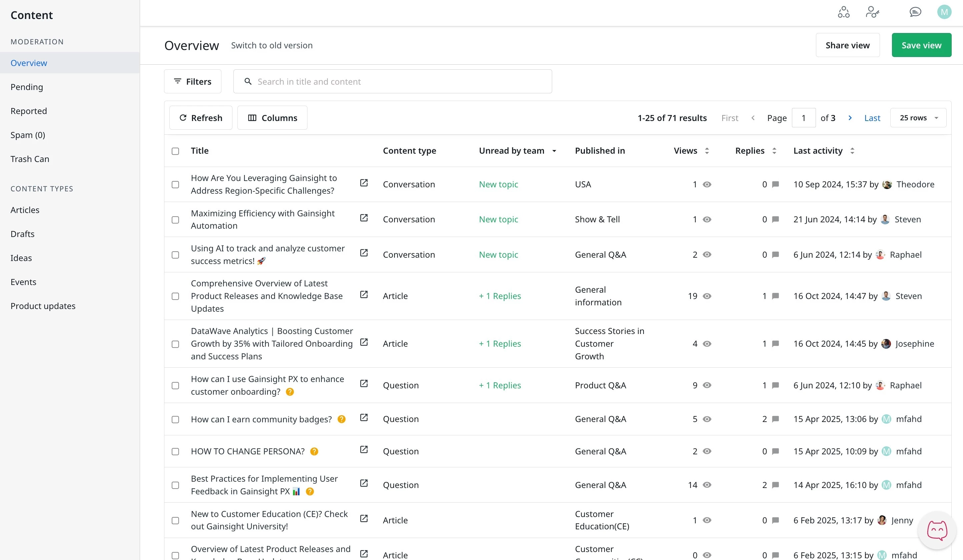
Task: Toggle the select-all checkbox in table header
Action: pyautogui.click(x=175, y=151)
